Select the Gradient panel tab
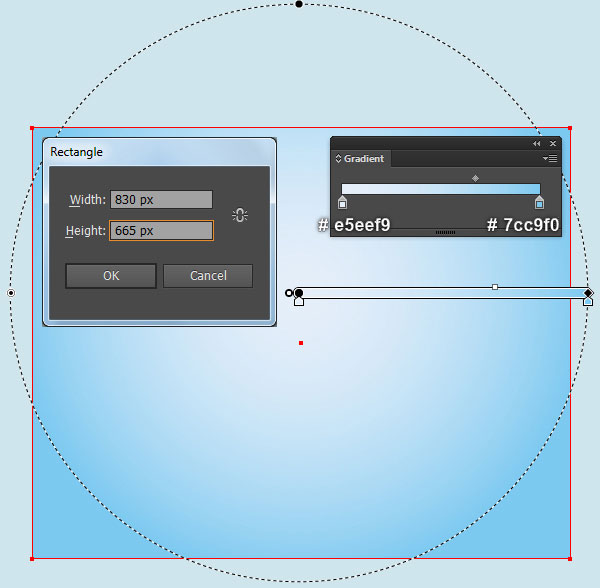 [360, 158]
